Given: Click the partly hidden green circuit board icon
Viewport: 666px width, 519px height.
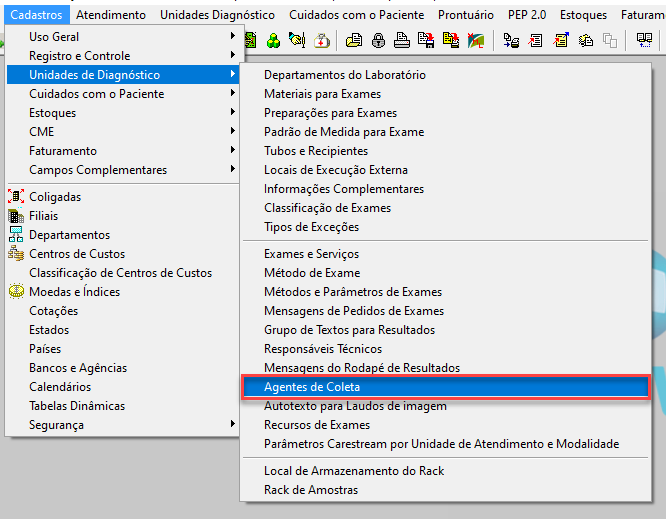Looking at the screenshot, I should tap(251, 41).
